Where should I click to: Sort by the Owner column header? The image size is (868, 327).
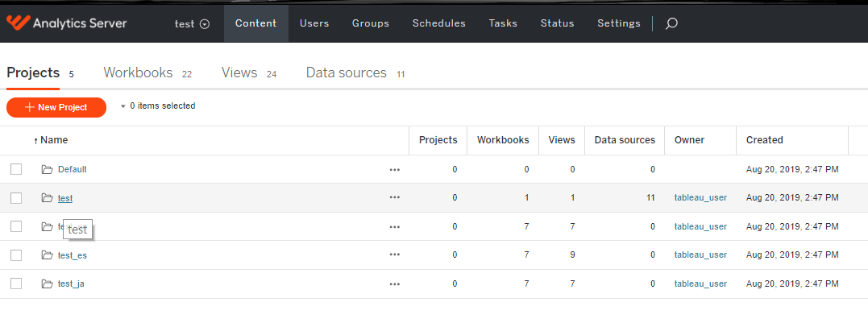[689, 140]
